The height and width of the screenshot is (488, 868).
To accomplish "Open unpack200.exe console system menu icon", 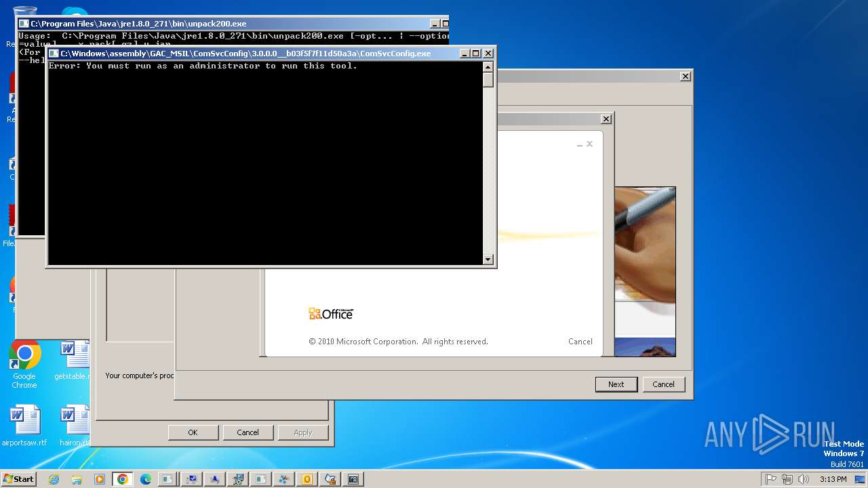I will [x=24, y=24].
